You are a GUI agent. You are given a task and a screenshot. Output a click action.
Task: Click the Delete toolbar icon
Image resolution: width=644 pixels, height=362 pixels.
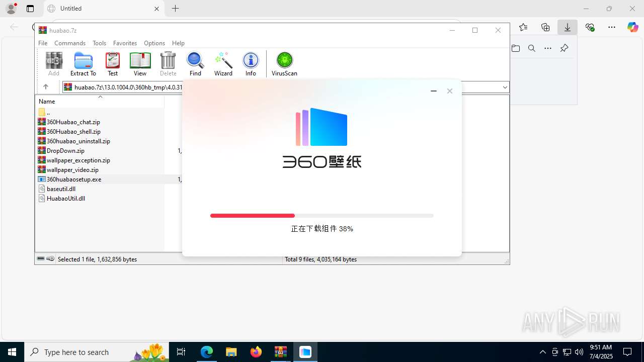168,64
